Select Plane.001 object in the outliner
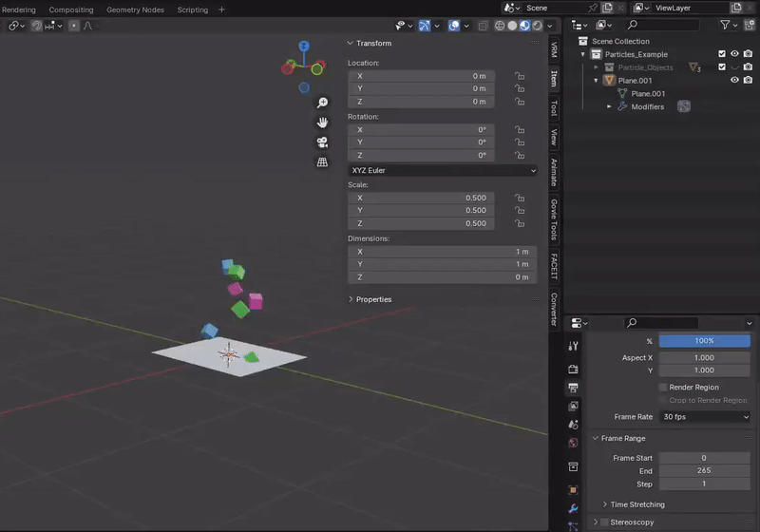 click(x=636, y=81)
